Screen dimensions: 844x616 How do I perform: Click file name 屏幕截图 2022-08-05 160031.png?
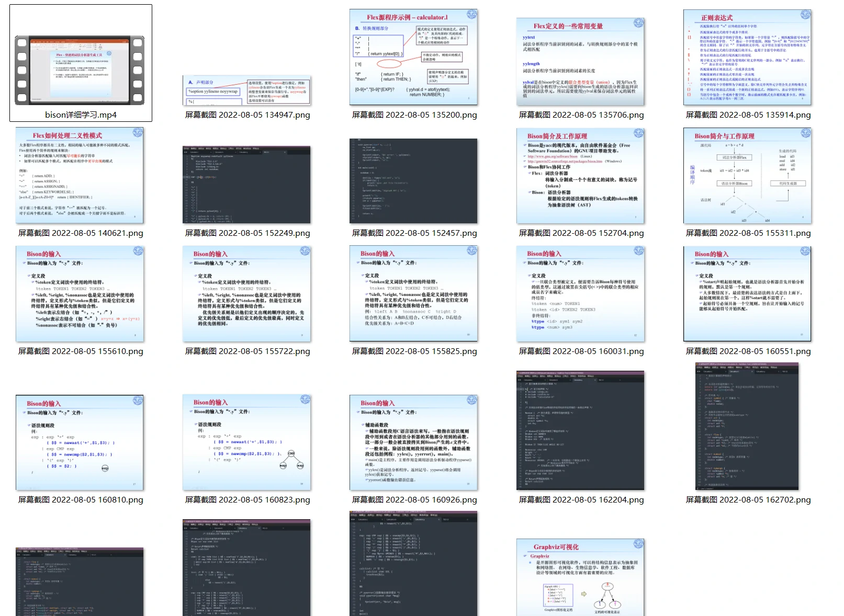pos(581,351)
